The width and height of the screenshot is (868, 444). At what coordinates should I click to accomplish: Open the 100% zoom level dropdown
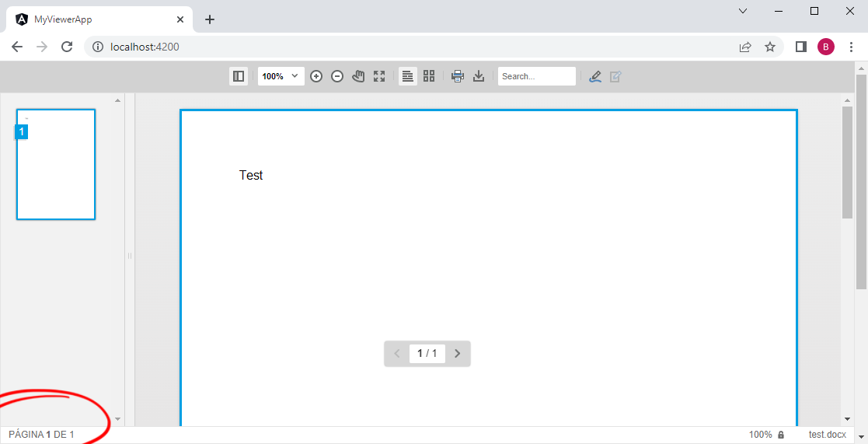(281, 76)
